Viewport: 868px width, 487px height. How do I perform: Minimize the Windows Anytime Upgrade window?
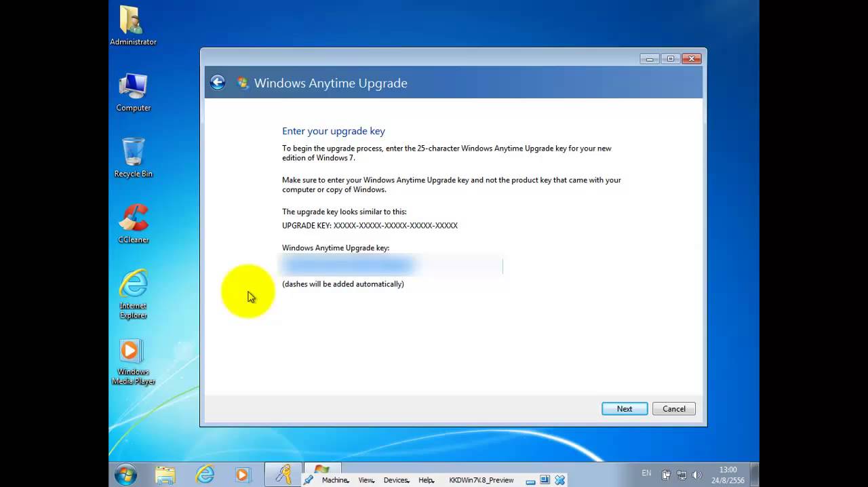pos(650,59)
